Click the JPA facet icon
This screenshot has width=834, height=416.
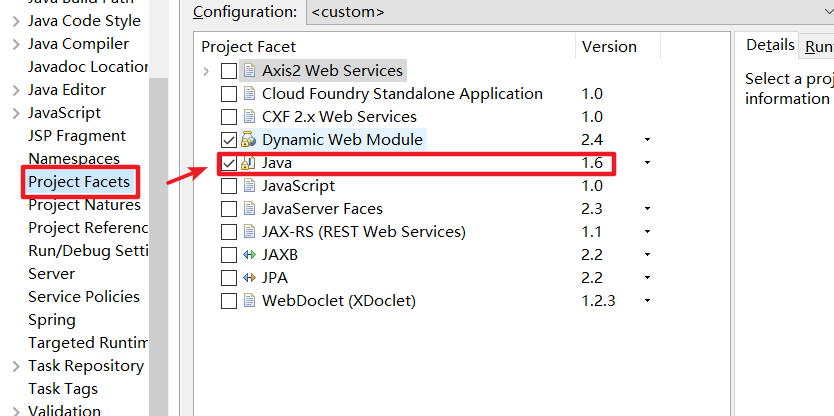coord(248,278)
